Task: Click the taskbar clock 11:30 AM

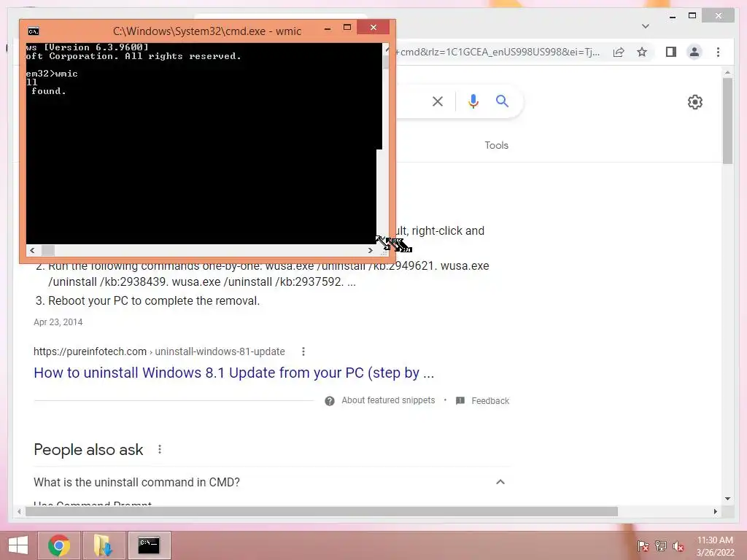Action: tap(715, 540)
